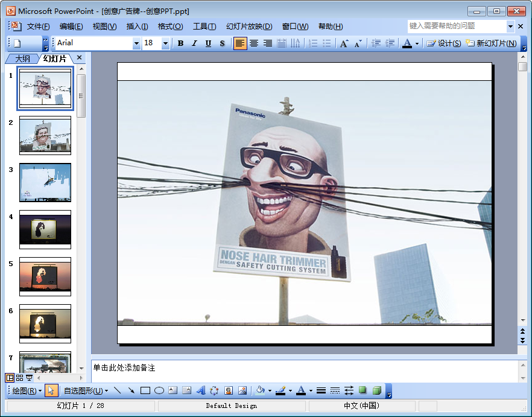The width and height of the screenshot is (532, 417).
Task: Open the 插入 (Insert) menu
Action: click(x=137, y=27)
